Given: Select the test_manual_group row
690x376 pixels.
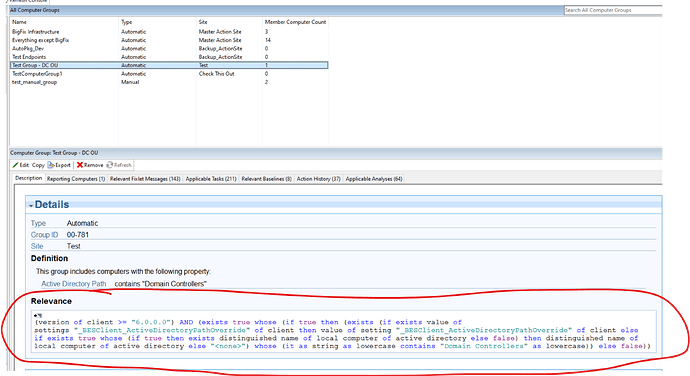Looking at the screenshot, I should coord(169,82).
